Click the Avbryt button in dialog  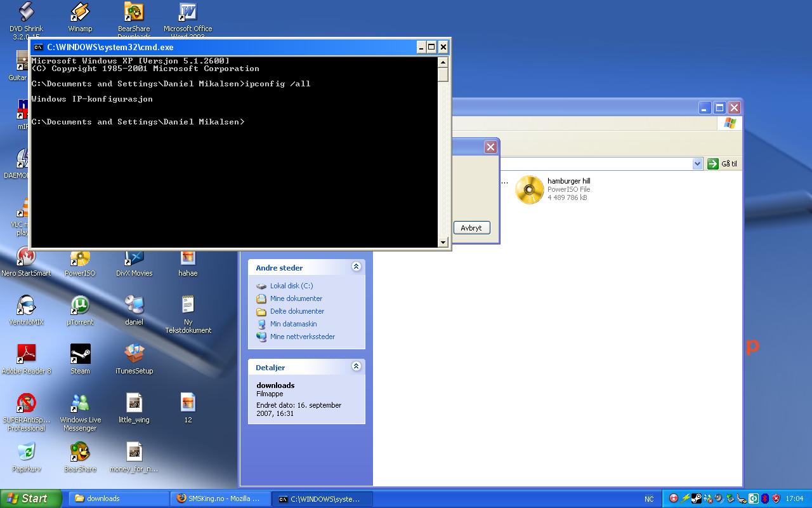tap(471, 228)
